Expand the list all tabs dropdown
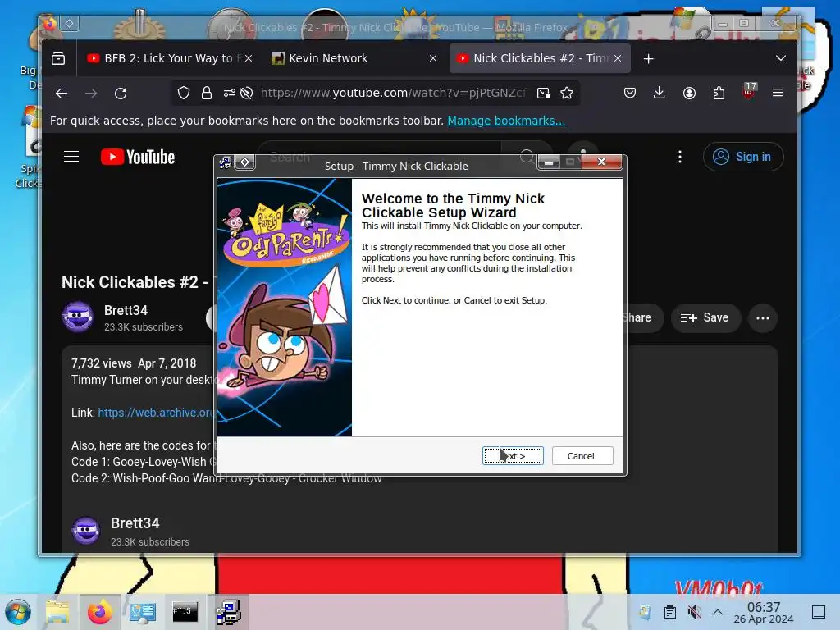Viewport: 840px width, 630px height. pyautogui.click(x=781, y=58)
